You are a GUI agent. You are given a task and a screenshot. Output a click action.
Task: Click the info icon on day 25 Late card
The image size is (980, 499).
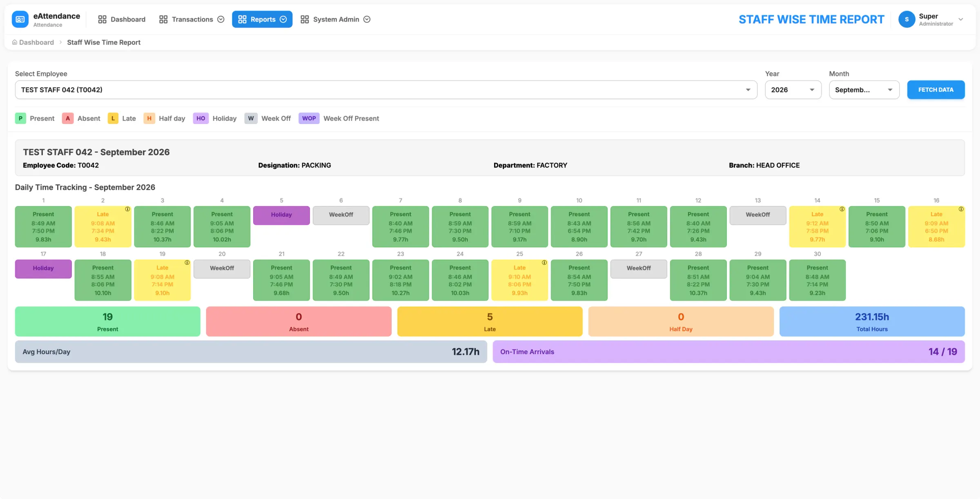(x=544, y=262)
